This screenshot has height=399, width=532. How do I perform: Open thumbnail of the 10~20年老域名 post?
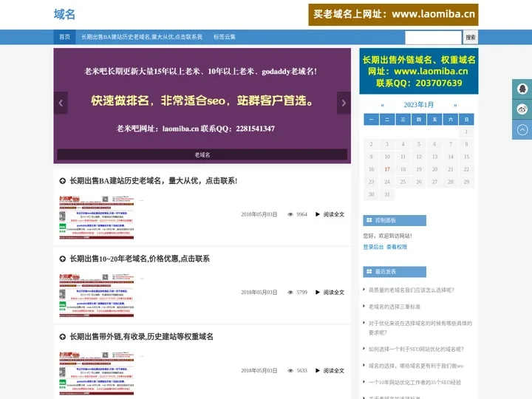(x=97, y=296)
